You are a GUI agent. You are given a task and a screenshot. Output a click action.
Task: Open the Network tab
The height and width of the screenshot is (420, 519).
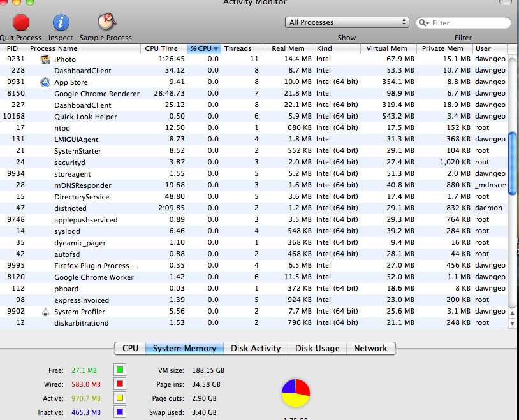[370, 348]
